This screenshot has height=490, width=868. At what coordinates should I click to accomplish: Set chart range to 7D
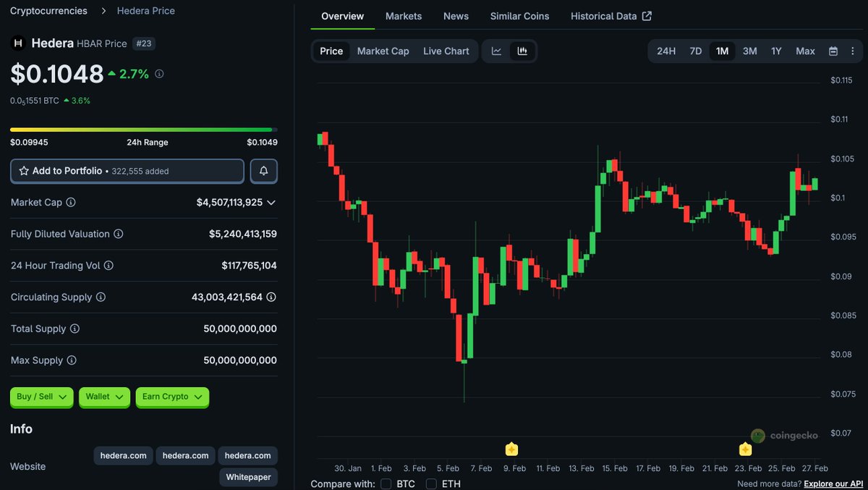point(695,51)
